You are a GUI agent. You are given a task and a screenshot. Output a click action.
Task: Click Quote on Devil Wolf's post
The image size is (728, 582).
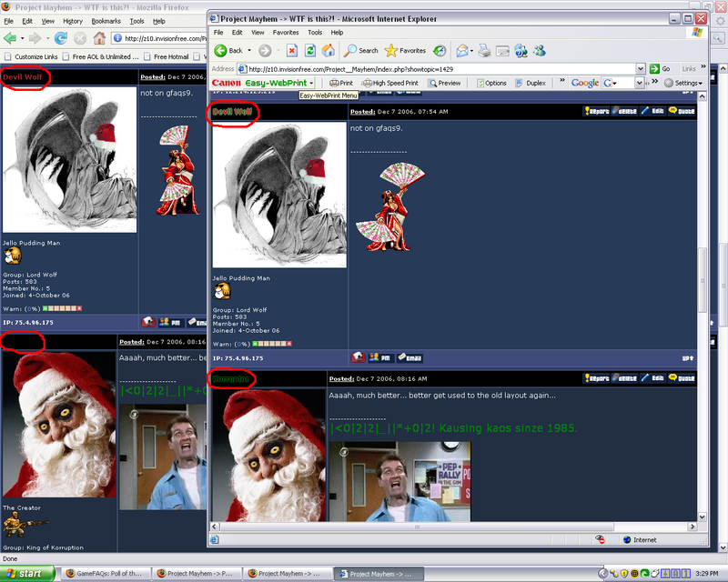click(682, 111)
